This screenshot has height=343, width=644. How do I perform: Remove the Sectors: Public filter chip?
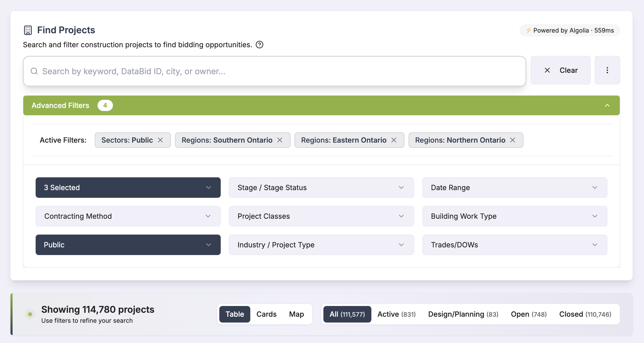coord(160,140)
